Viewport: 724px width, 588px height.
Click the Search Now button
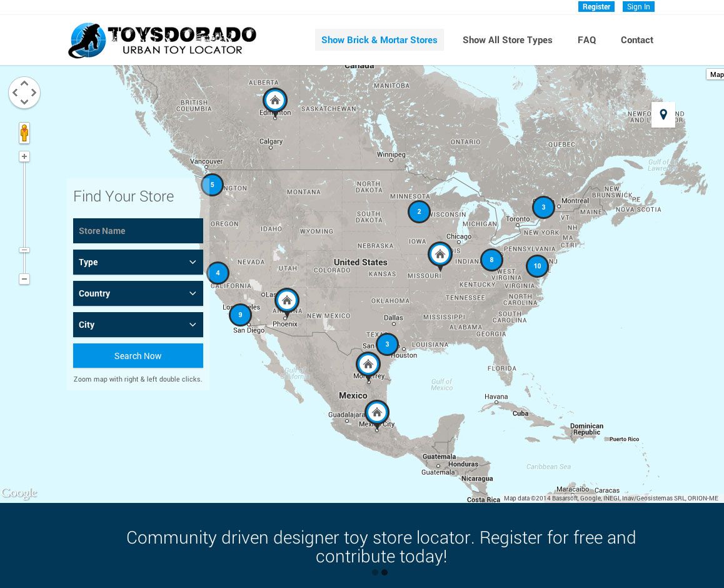tap(138, 356)
